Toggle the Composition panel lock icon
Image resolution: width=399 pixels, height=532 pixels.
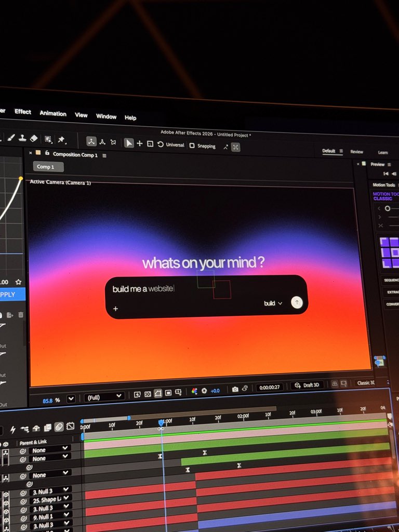coord(47,153)
